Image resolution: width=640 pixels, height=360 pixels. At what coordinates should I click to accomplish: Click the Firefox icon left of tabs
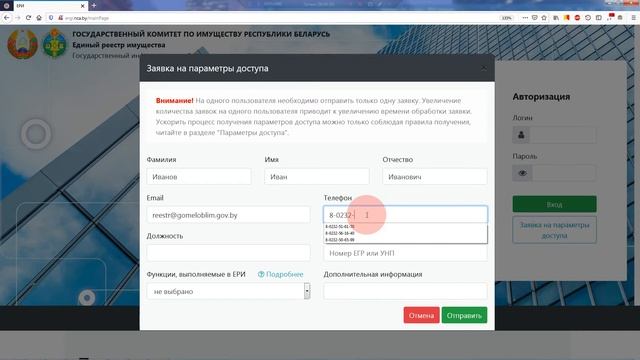click(6, 6)
